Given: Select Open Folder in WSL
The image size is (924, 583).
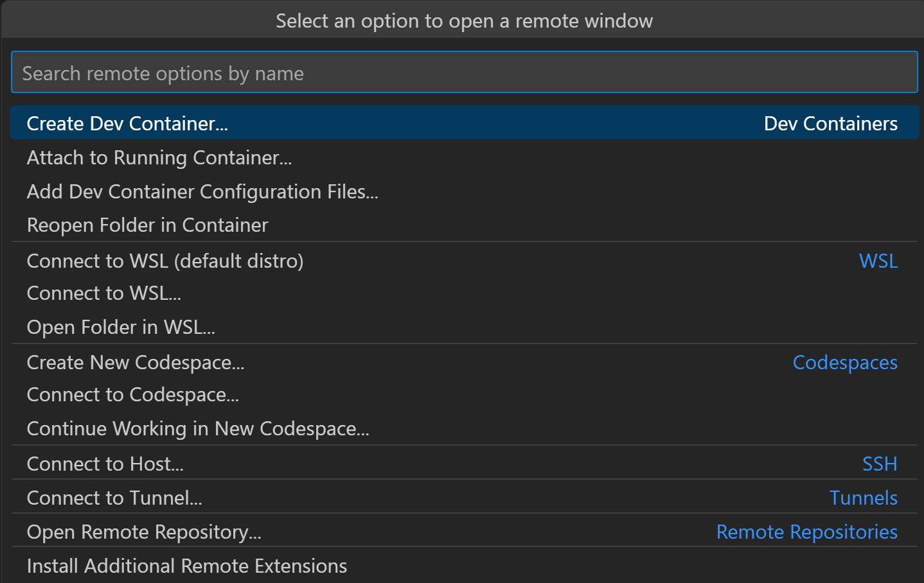Looking at the screenshot, I should tap(464, 327).
